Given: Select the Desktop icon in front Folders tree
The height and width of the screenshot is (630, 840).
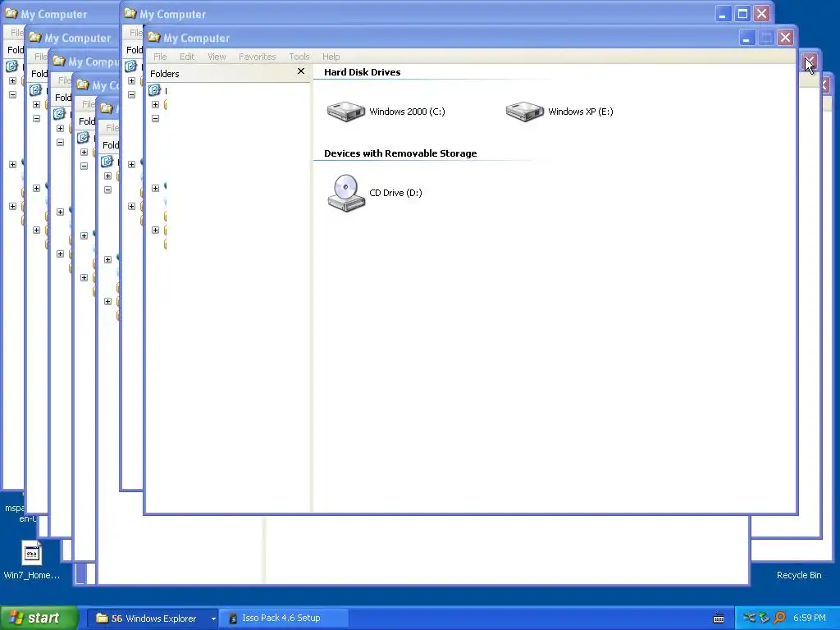Looking at the screenshot, I should click(155, 90).
